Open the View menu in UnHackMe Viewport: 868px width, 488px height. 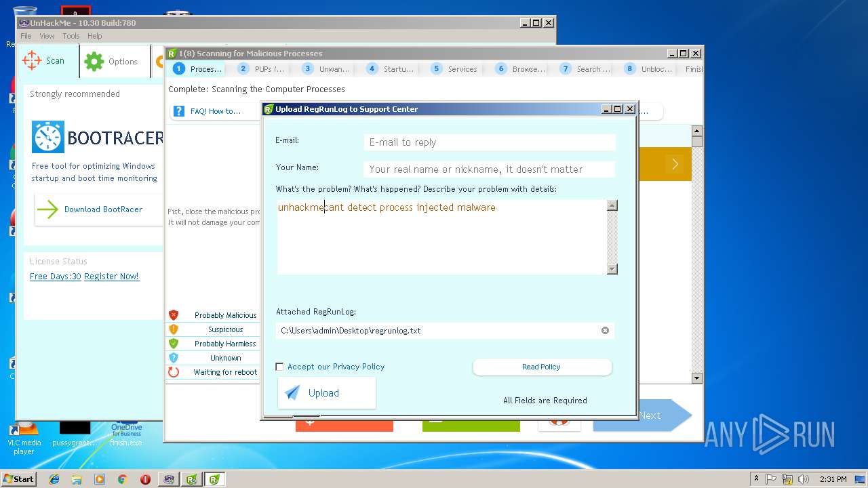pos(47,36)
